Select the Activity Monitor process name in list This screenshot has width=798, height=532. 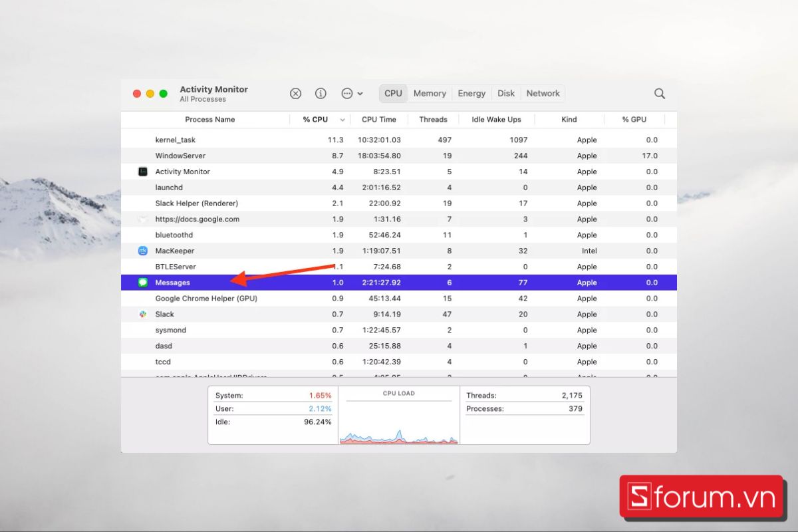(182, 172)
